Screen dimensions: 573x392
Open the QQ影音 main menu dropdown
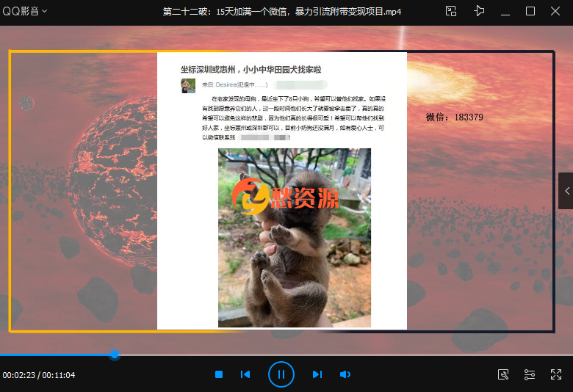25,11
